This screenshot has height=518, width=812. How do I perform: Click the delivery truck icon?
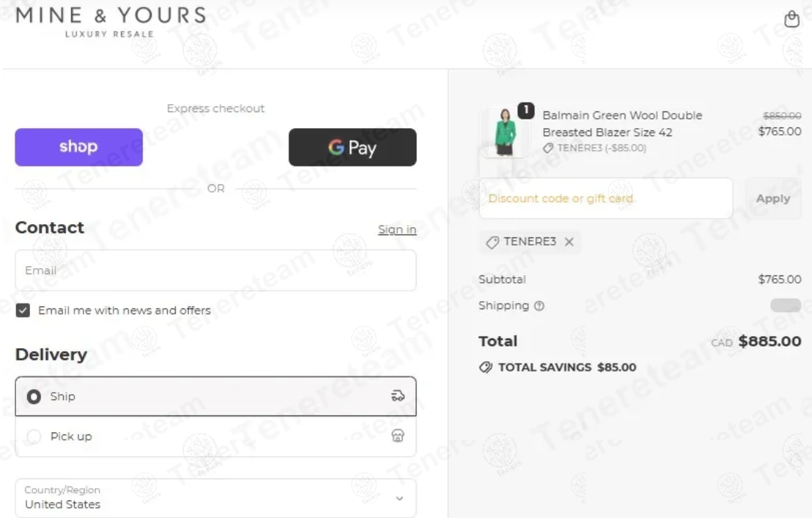coord(398,396)
